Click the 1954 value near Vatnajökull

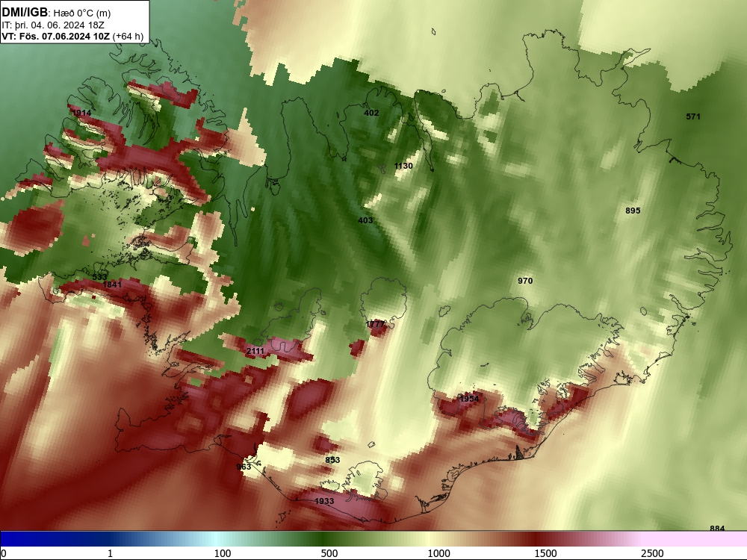(469, 399)
